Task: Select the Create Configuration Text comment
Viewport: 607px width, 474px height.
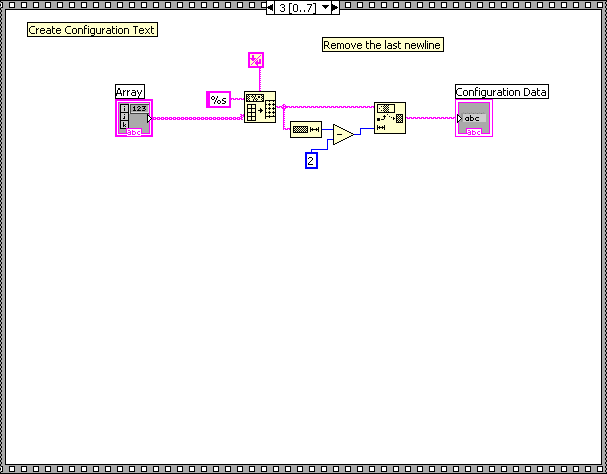Action: point(92,30)
